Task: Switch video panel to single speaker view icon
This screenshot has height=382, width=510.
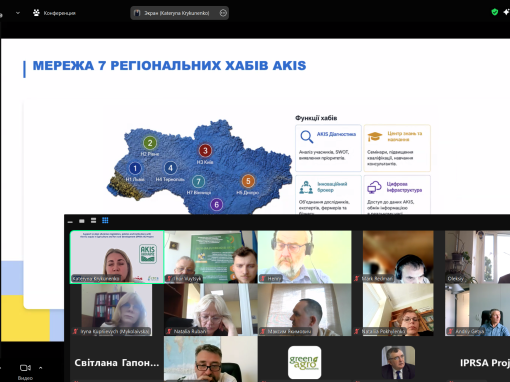Action: click(x=82, y=221)
